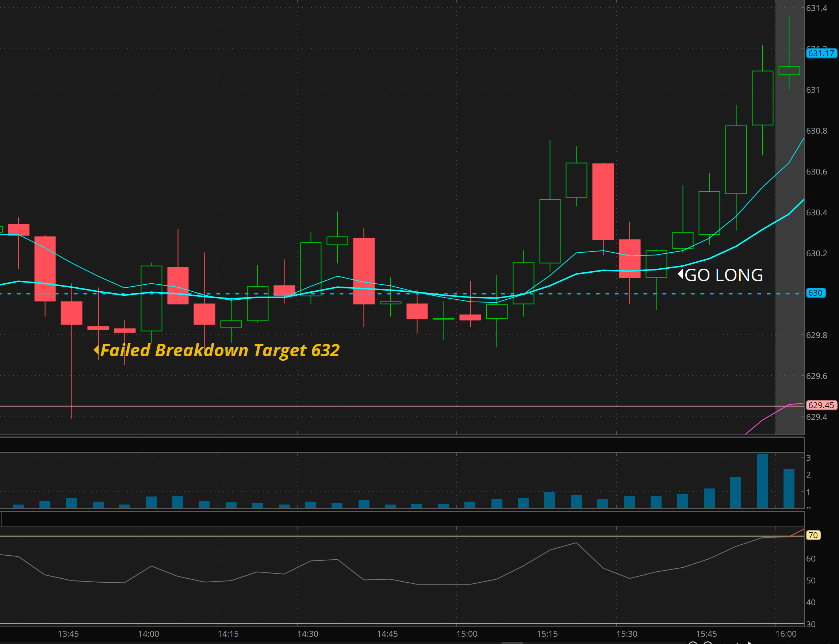Viewport: 839px width, 644px height.
Task: Click the yellow 70 RSI level tag
Action: [813, 535]
